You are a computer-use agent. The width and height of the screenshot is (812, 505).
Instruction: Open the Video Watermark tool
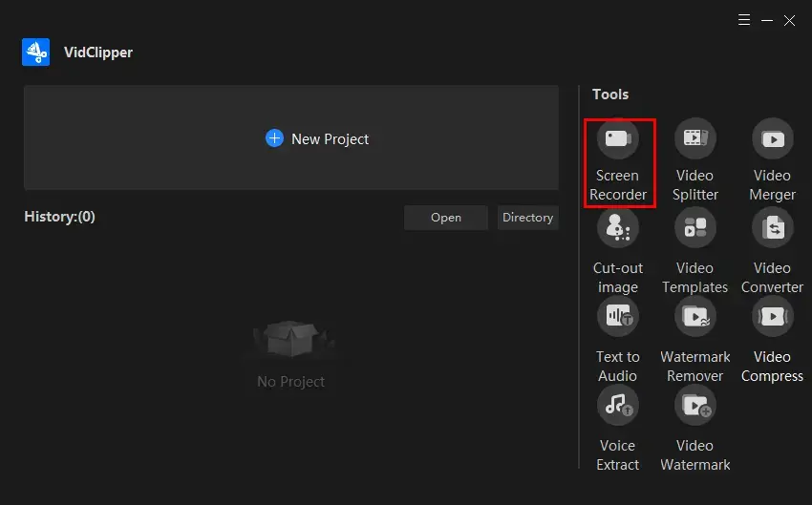[694, 406]
